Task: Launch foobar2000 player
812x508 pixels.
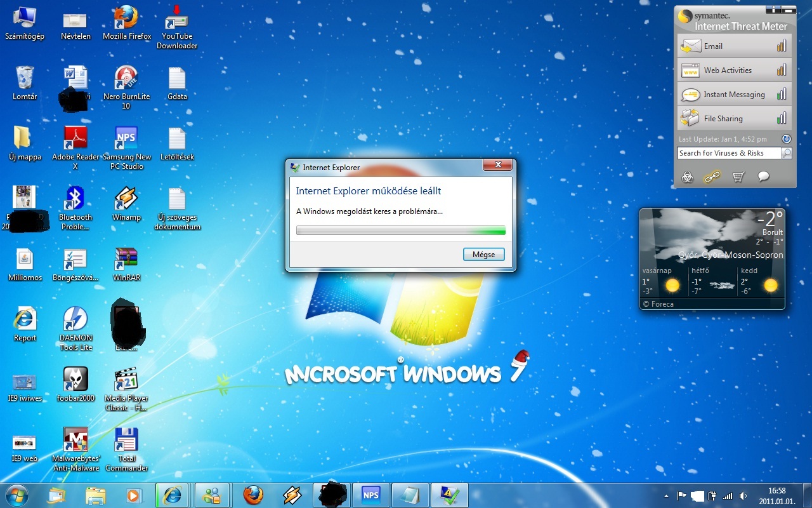Action: [75, 385]
